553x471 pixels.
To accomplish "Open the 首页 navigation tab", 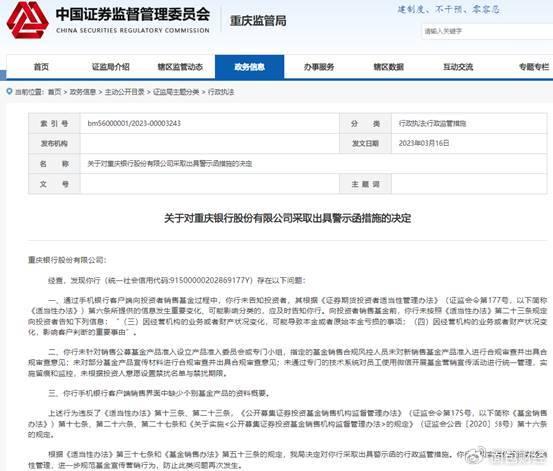I will click(41, 67).
